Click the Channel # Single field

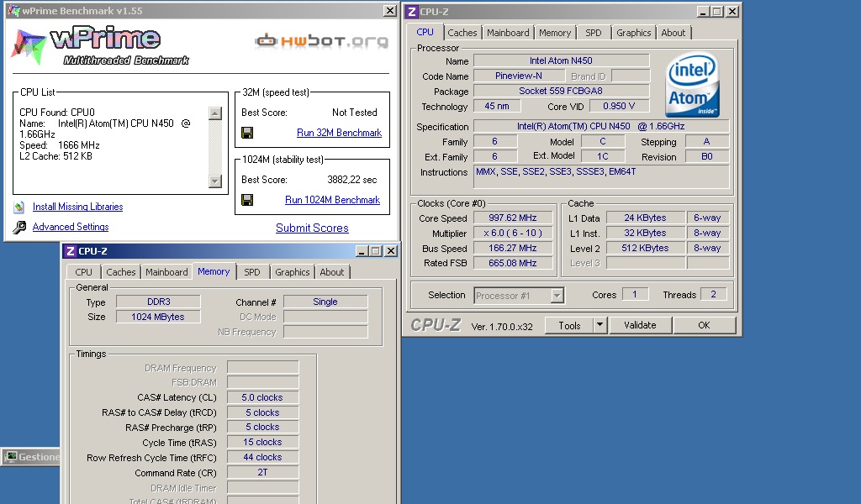(325, 302)
